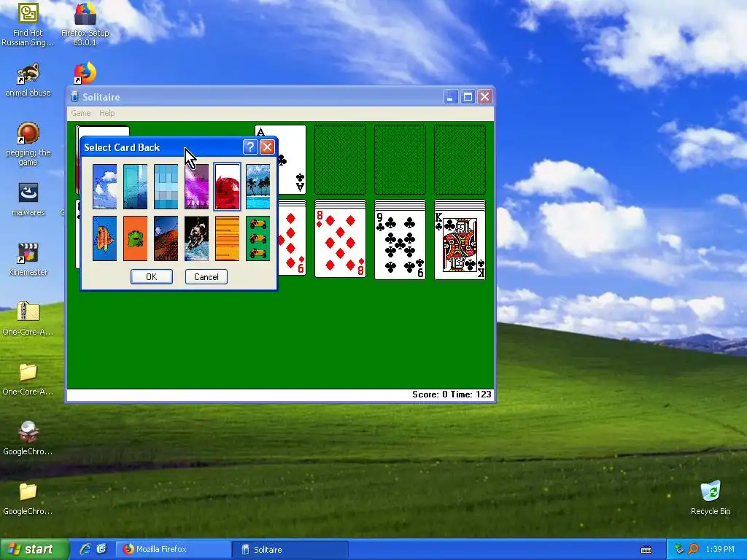Click the Ace of clubs foundation card
Image resolution: width=747 pixels, height=560 pixels.
(x=292, y=160)
